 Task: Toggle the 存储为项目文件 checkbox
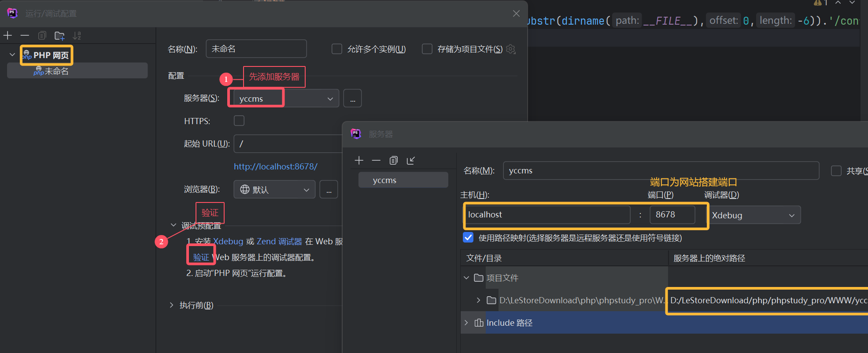coord(427,49)
